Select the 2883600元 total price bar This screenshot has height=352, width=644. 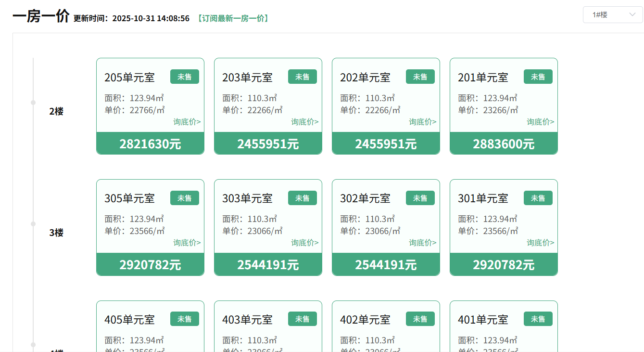tap(504, 143)
